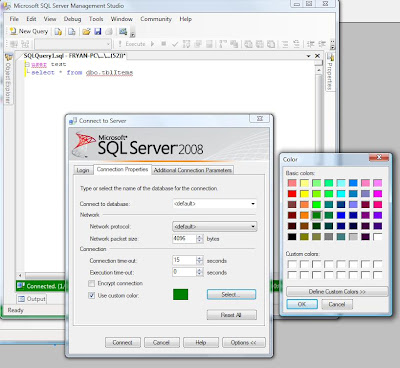The height and width of the screenshot is (368, 400).
Task: Click the Results to File icon
Action: click(271, 44)
